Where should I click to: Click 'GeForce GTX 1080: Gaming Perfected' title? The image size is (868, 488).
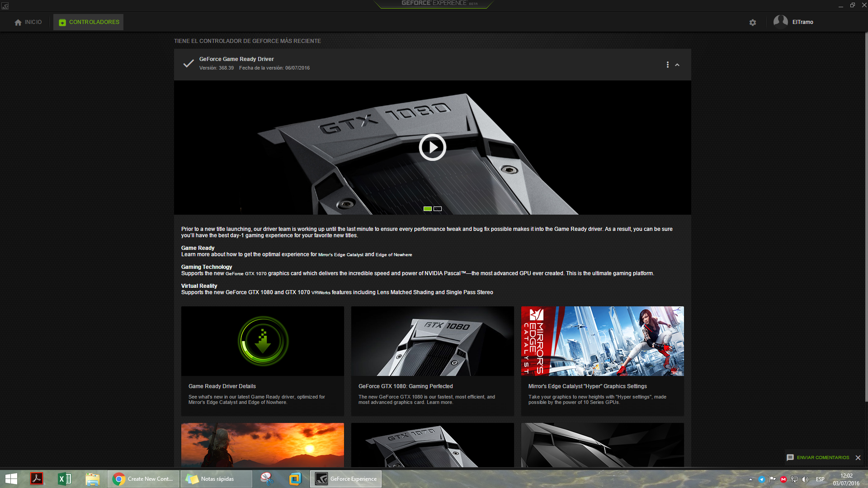(x=406, y=386)
